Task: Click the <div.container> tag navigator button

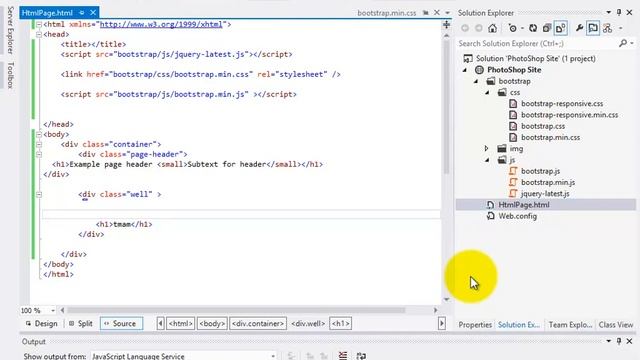Action: point(258,324)
